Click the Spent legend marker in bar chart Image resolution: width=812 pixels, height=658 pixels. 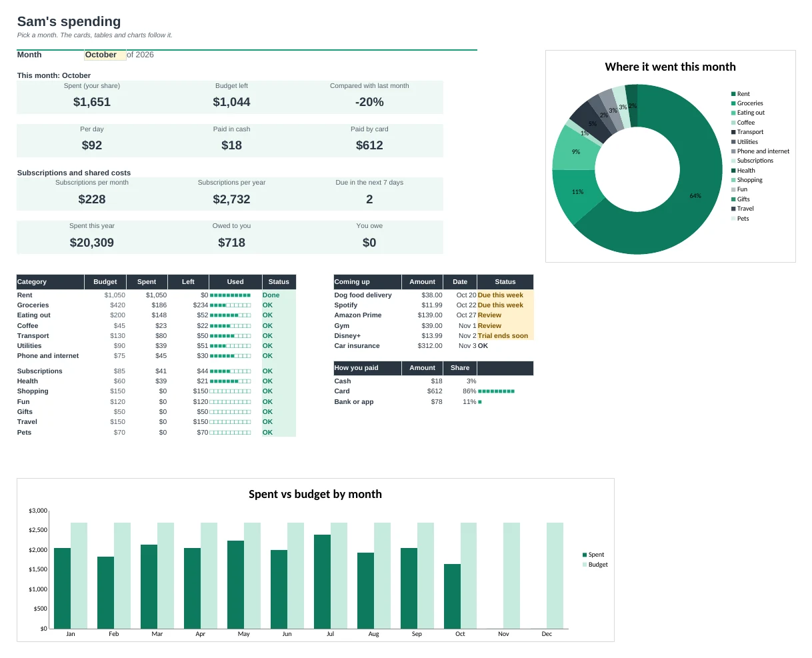[585, 555]
